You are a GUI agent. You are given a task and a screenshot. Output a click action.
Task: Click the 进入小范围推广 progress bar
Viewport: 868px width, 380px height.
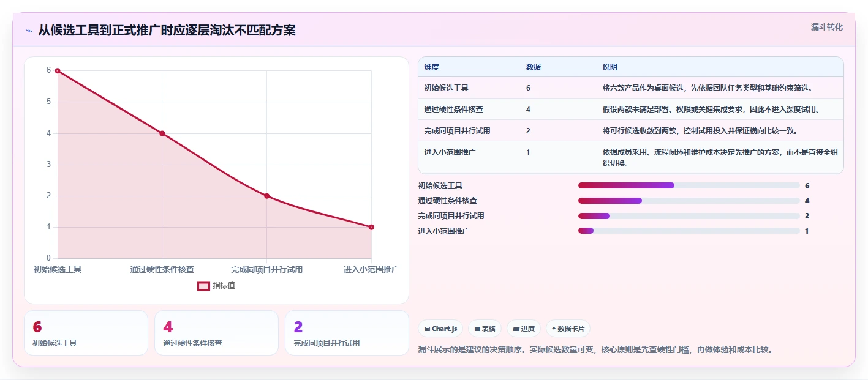point(689,231)
